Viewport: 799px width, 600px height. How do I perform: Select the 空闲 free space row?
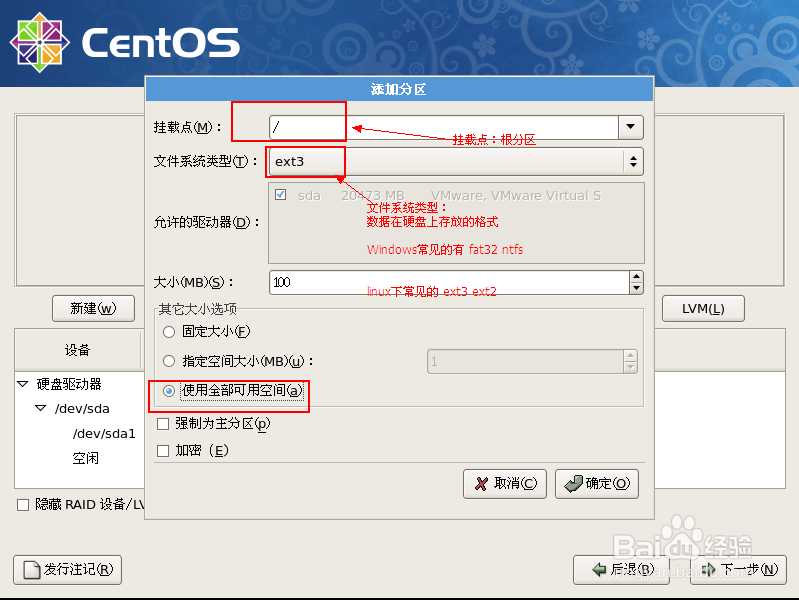(x=86, y=458)
